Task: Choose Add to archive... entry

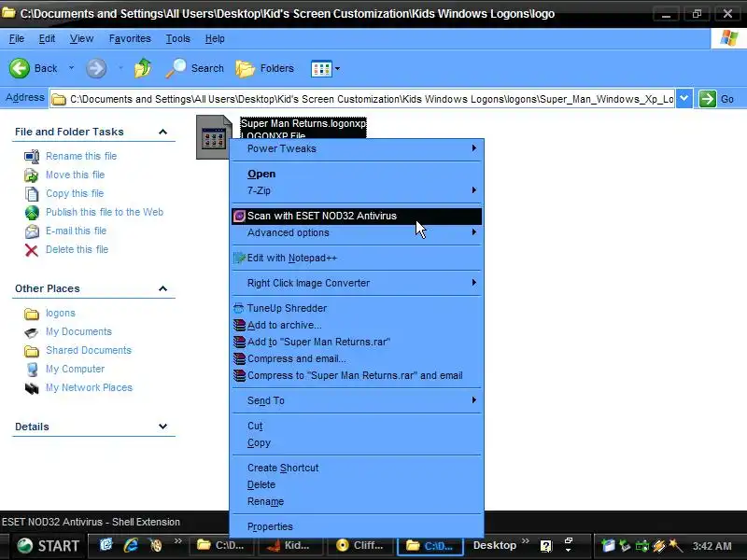Action: 357,325
